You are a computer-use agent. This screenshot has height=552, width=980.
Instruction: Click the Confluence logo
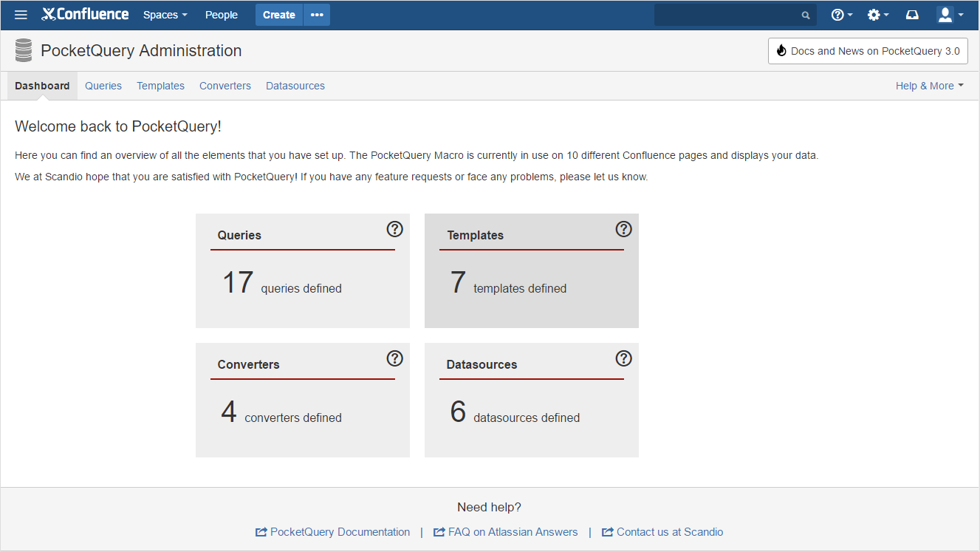point(85,14)
